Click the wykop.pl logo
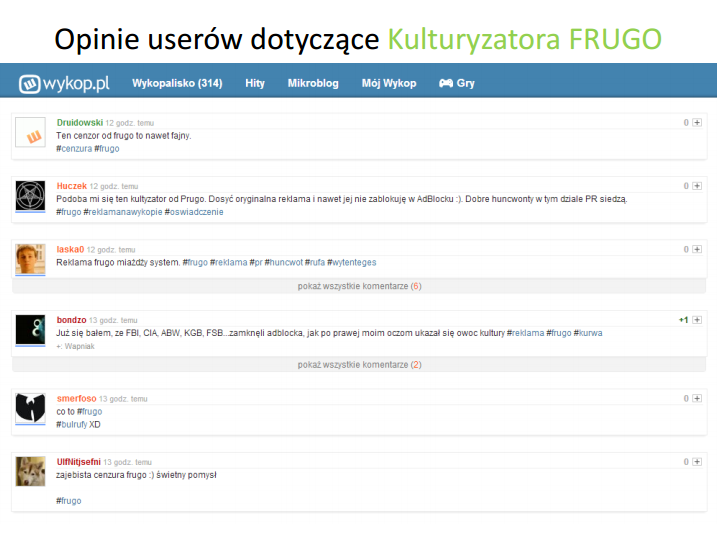 63,84
